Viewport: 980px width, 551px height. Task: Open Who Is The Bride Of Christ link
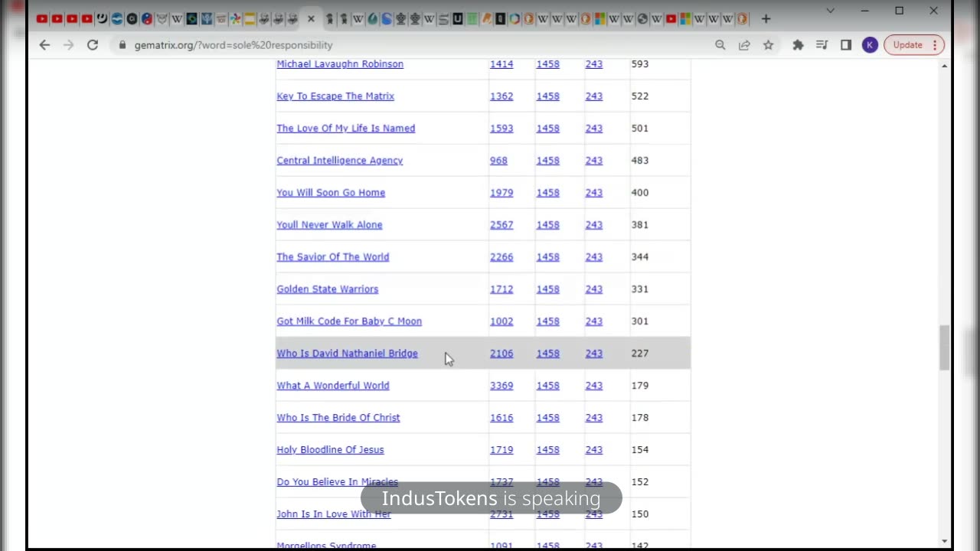coord(338,418)
